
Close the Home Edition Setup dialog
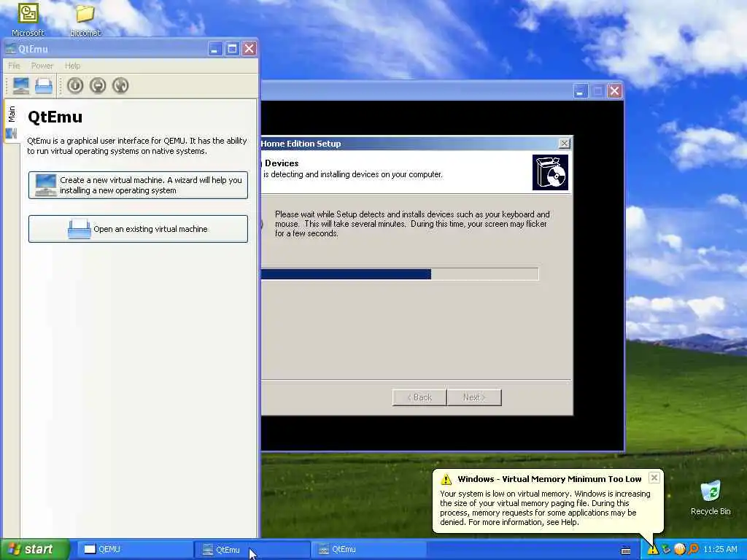[564, 144]
